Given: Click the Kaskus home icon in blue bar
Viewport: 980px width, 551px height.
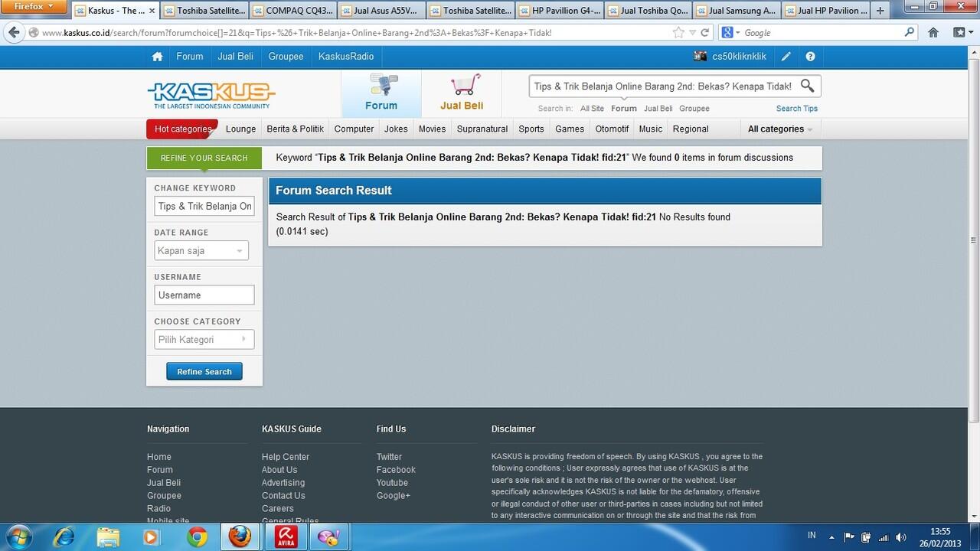Looking at the screenshot, I should coord(157,57).
